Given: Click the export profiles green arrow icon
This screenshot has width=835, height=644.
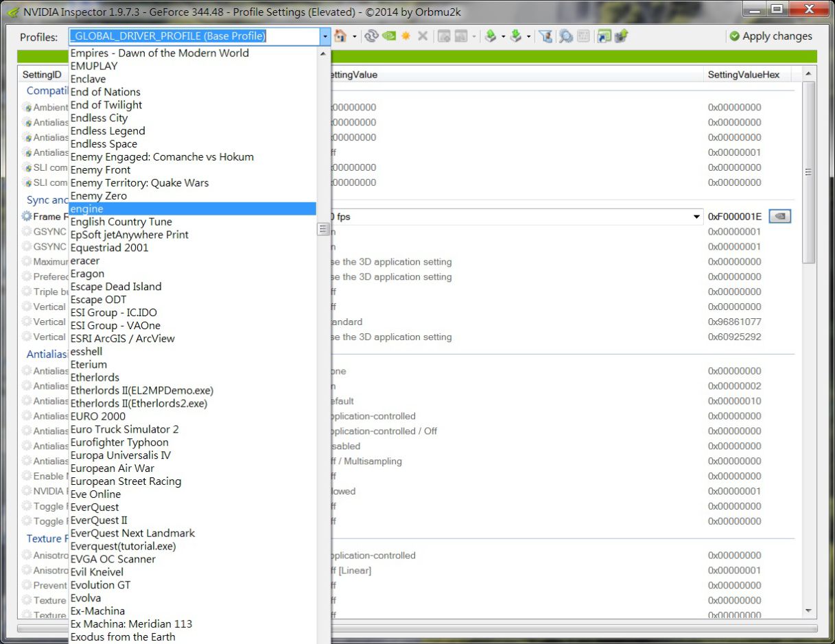Looking at the screenshot, I should tap(491, 36).
